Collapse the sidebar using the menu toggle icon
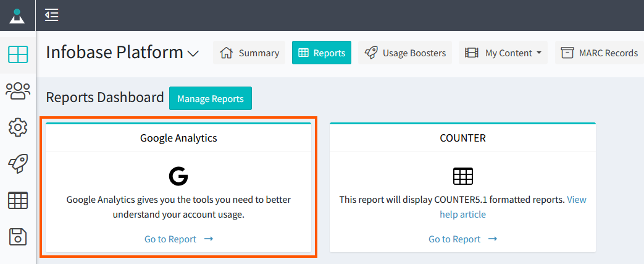644x264 pixels. pos(52,15)
